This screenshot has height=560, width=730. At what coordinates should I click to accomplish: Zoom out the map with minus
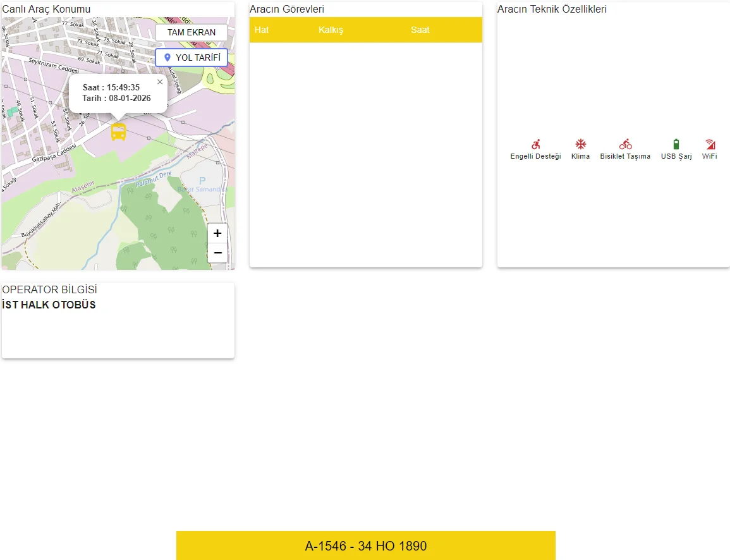click(x=217, y=253)
